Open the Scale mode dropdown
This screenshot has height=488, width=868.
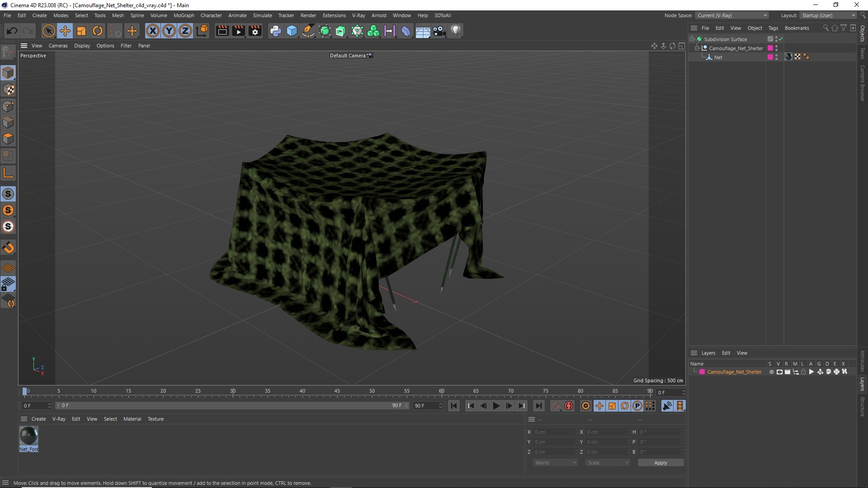[608, 463]
